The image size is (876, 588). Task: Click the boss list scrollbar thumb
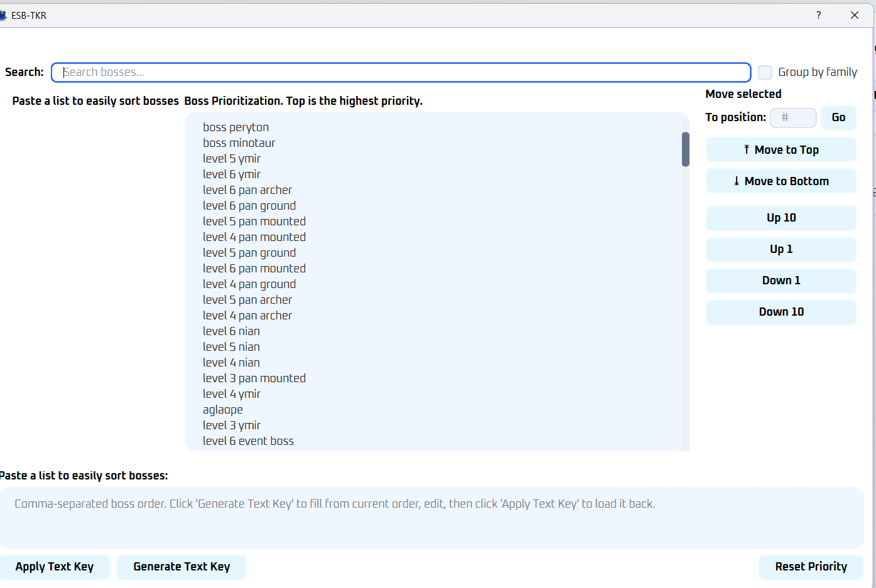pos(686,149)
